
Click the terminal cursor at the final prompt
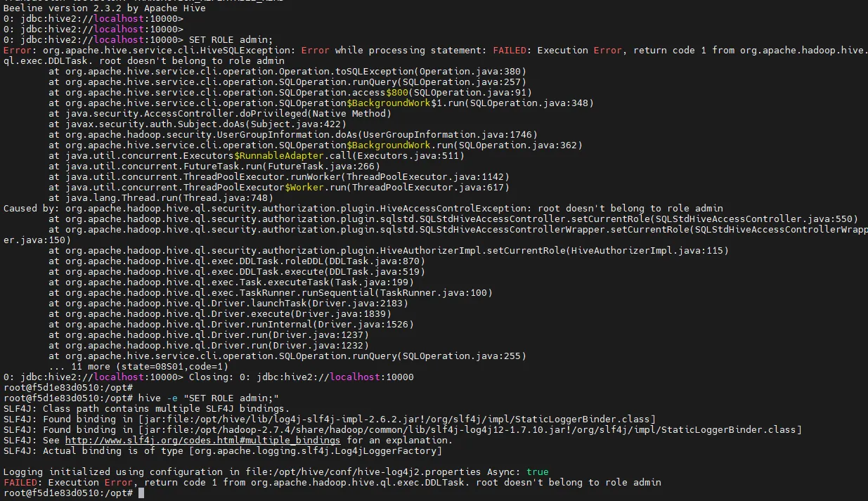[x=141, y=493]
